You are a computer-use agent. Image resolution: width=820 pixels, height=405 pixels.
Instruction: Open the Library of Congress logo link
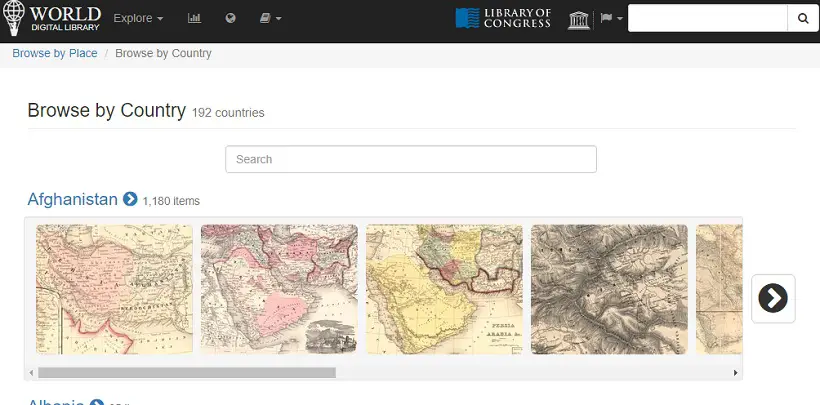tap(503, 18)
